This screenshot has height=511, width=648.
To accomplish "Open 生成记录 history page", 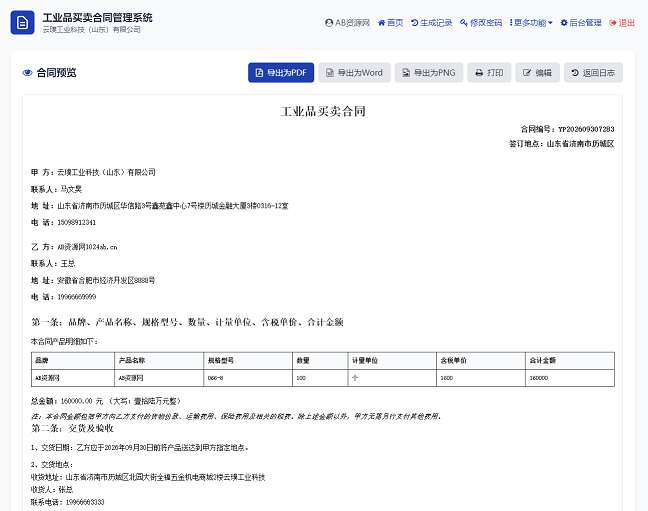I will pyautogui.click(x=431, y=23).
